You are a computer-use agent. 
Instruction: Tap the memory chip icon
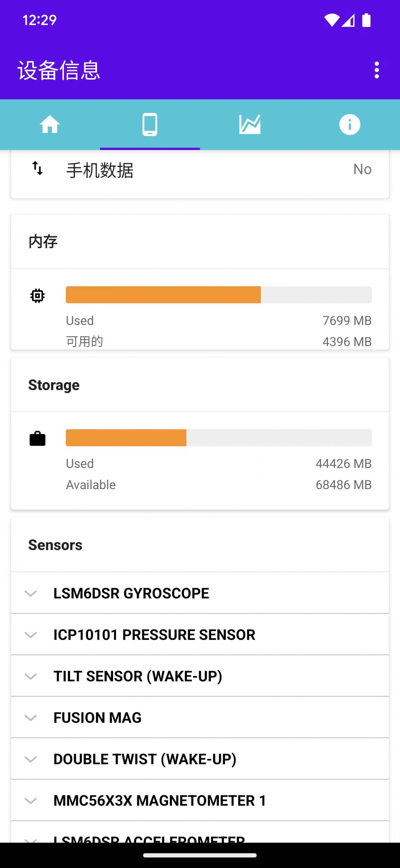37,296
